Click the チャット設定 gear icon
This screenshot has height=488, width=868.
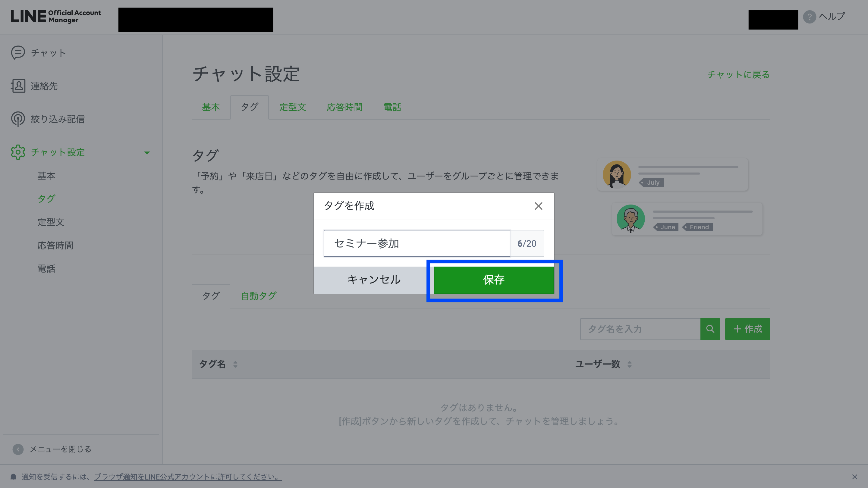click(18, 152)
